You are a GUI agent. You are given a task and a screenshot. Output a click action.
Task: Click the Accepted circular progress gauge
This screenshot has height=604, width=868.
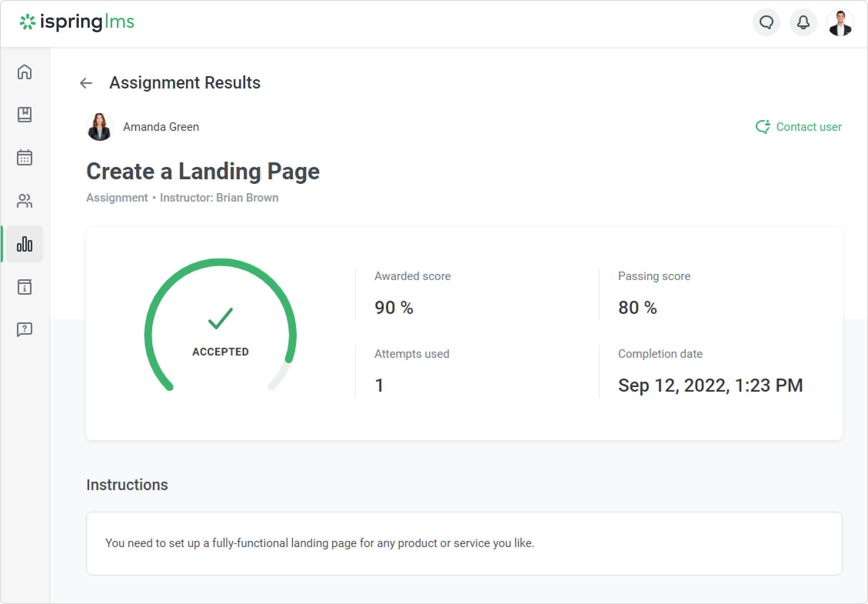(x=220, y=327)
